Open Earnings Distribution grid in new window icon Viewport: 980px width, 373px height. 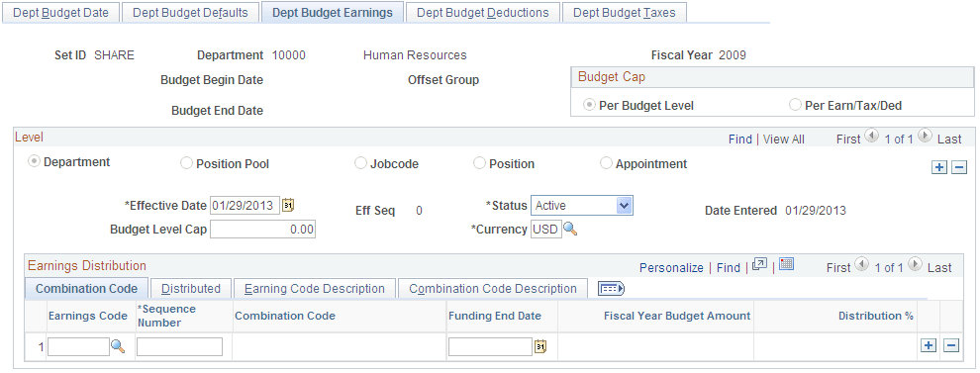click(x=758, y=264)
